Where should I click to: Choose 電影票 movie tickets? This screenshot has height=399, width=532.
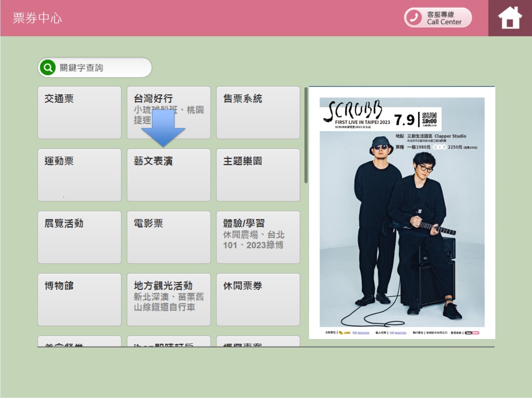169,237
